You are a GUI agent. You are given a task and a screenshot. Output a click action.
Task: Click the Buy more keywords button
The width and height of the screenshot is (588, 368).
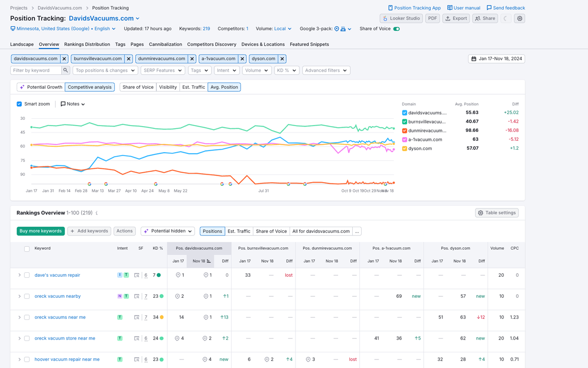pyautogui.click(x=40, y=231)
